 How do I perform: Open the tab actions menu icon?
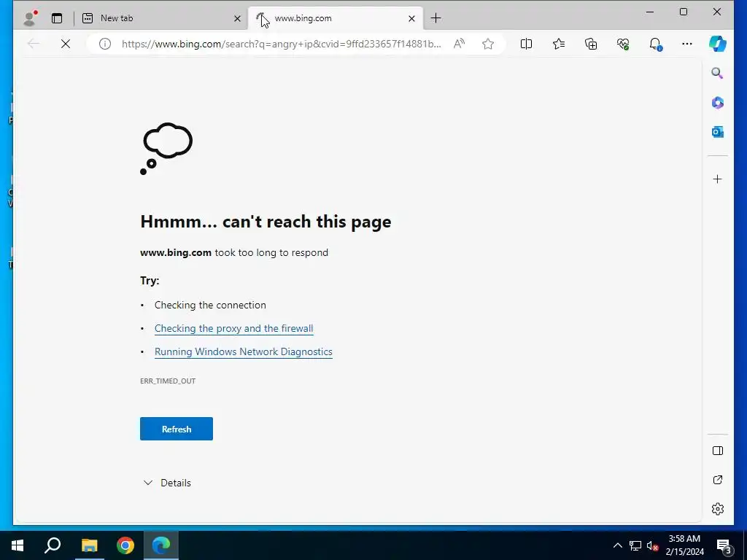click(57, 18)
